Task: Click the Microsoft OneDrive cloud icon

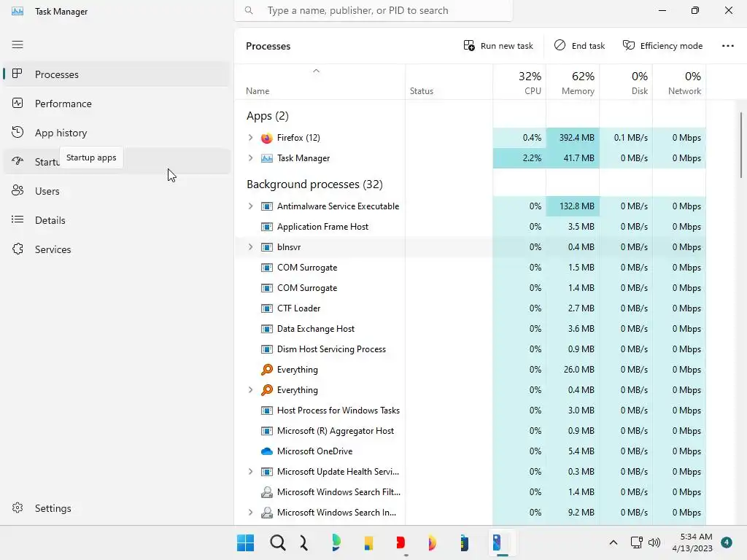Action: [x=267, y=451]
